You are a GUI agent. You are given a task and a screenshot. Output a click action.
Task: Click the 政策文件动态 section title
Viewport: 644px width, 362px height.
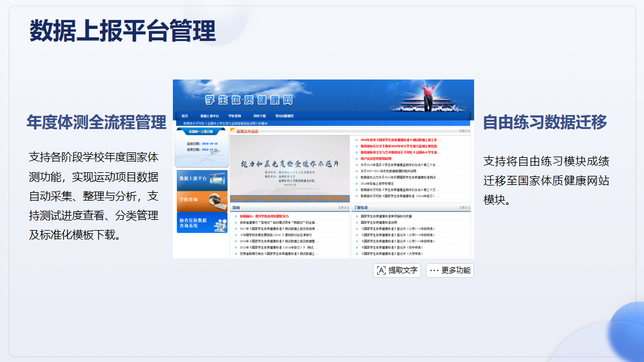tap(247, 131)
